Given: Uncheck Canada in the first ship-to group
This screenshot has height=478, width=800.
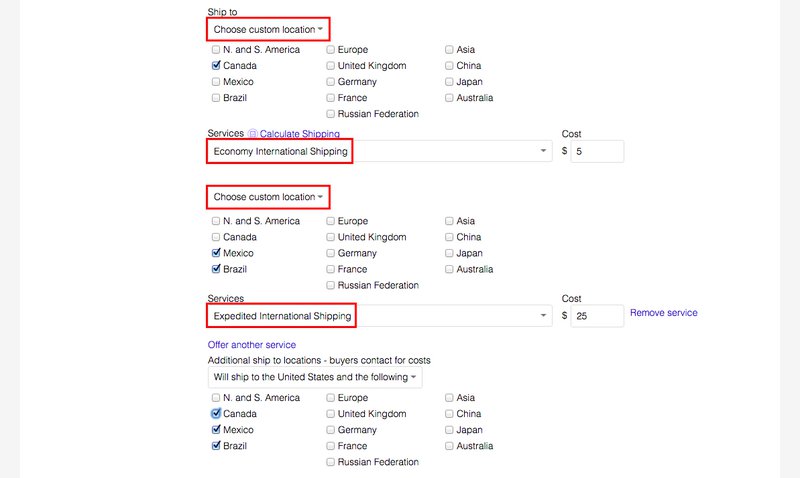Looking at the screenshot, I should 216,65.
